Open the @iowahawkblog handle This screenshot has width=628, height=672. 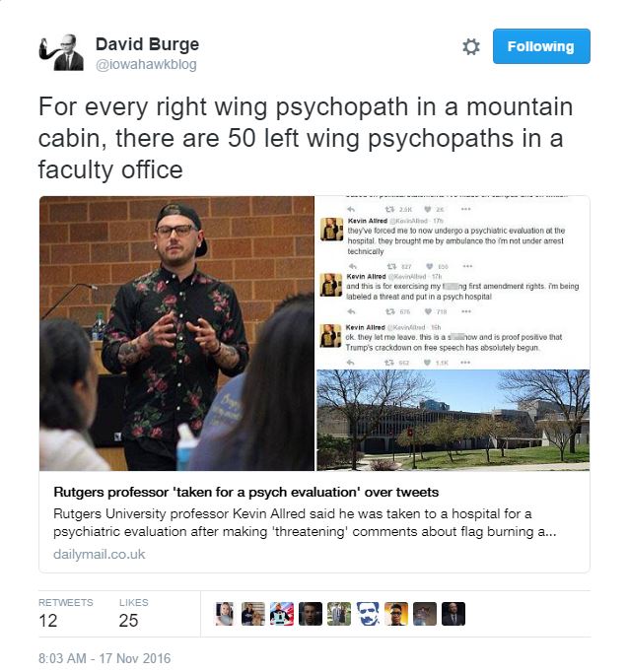pos(146,65)
